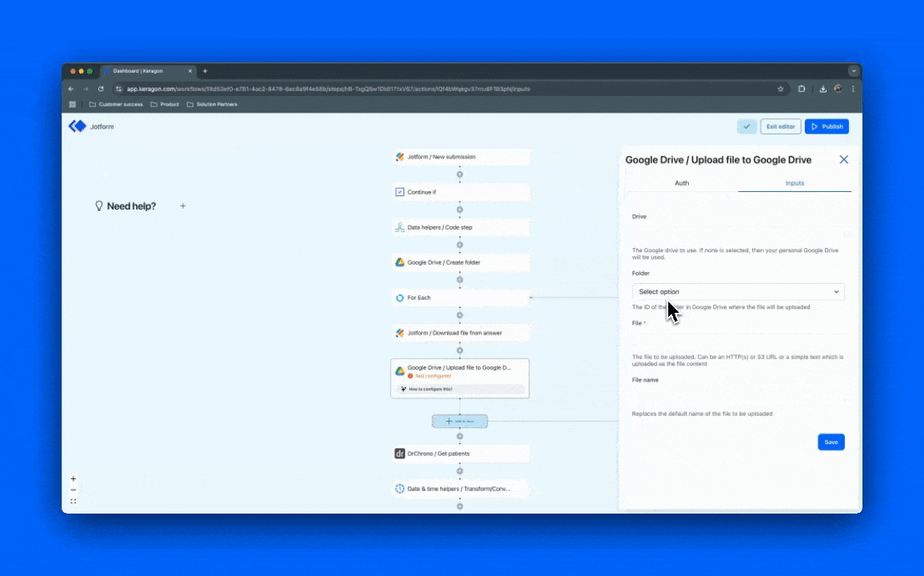Screen dimensions: 924x576
Task: Click the checkmark saved-status button
Action: 747,126
